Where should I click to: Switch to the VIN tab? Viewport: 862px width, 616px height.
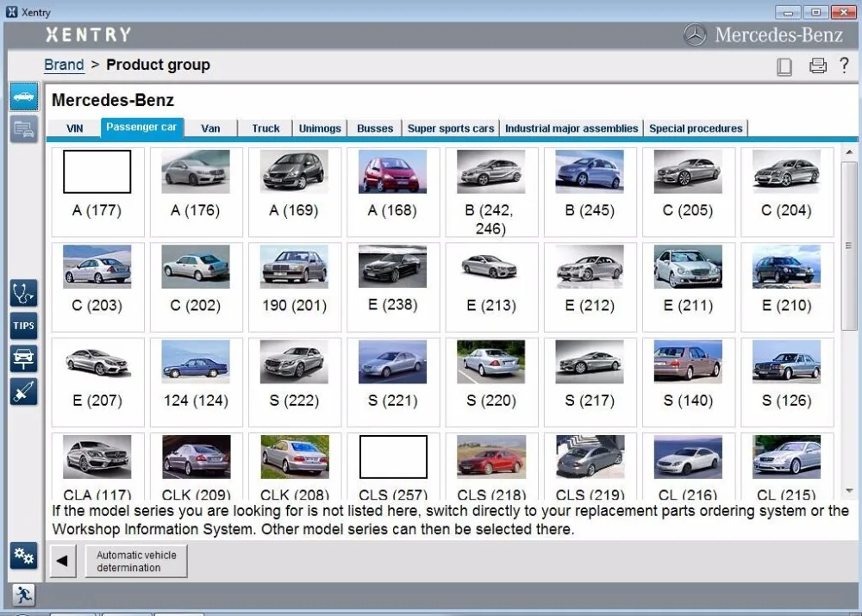[75, 128]
